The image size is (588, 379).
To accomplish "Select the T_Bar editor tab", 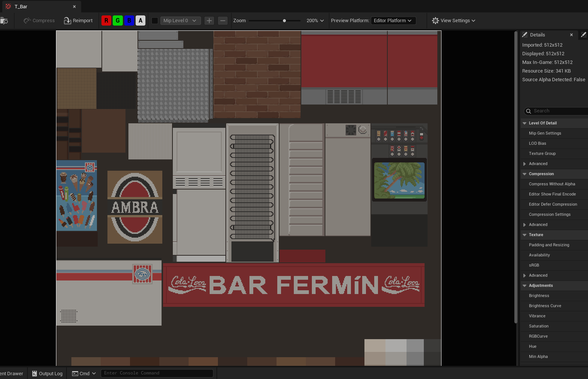I will [x=21, y=6].
